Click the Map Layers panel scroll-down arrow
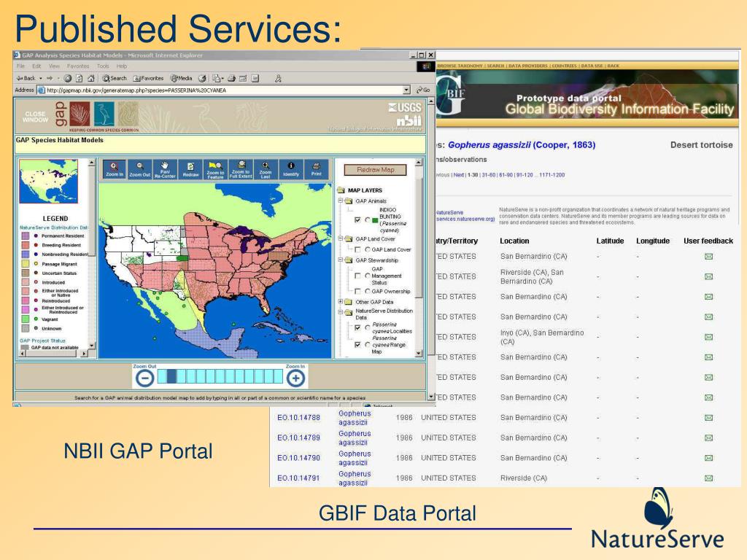This screenshot has height=560, width=747. 419,354
